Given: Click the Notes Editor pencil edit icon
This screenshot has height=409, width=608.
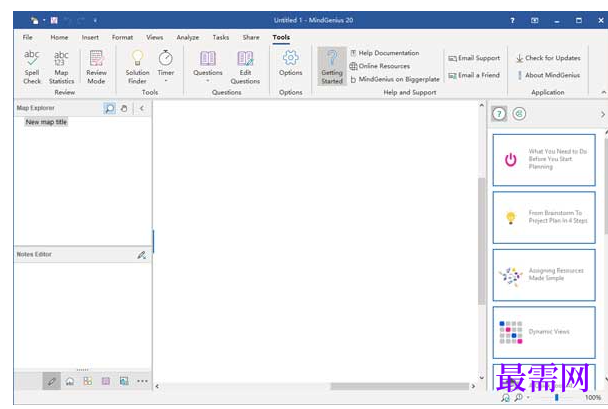Looking at the screenshot, I should (x=142, y=255).
